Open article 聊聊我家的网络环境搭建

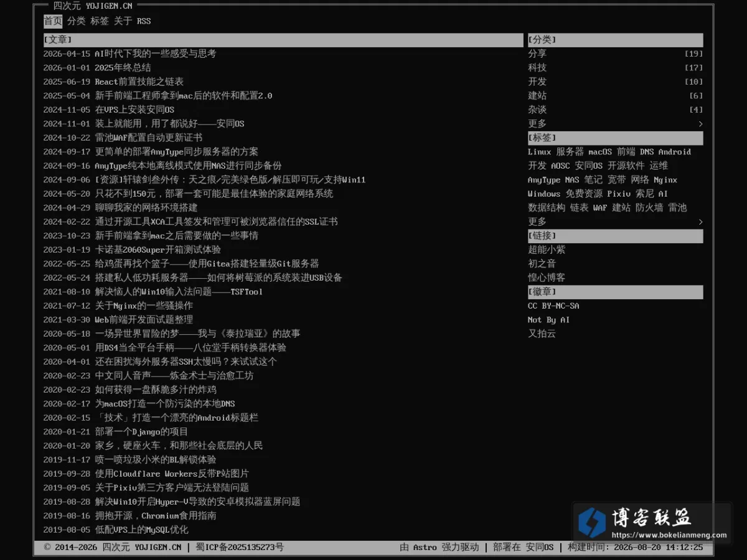click(x=146, y=208)
